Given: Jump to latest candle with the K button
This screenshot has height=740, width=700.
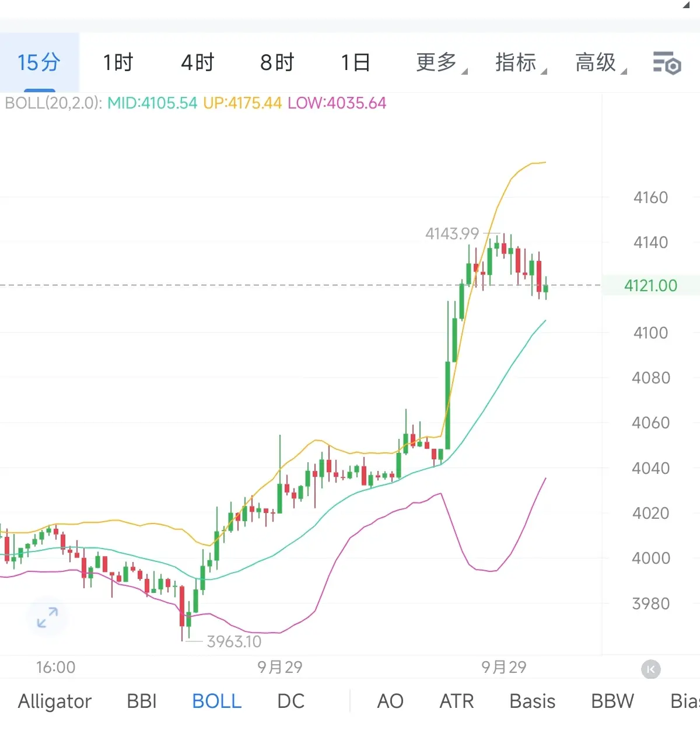Looking at the screenshot, I should click(651, 669).
